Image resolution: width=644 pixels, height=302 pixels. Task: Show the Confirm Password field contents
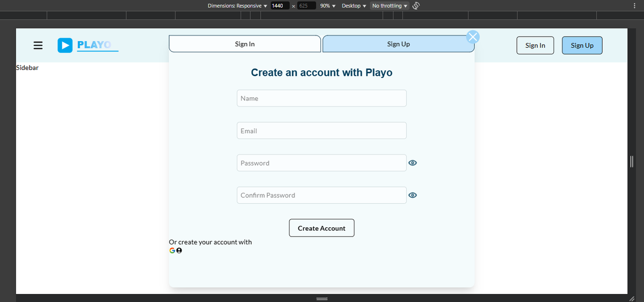[x=413, y=196]
